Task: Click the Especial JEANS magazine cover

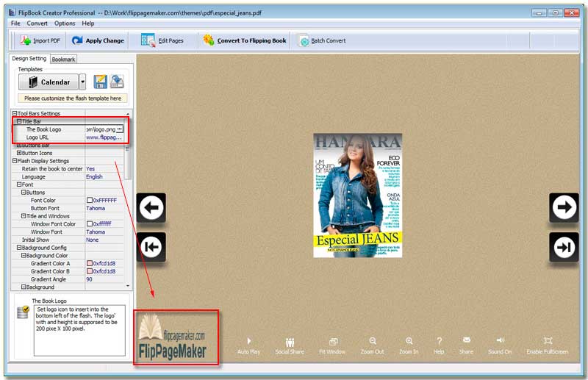Action: pyautogui.click(x=358, y=196)
